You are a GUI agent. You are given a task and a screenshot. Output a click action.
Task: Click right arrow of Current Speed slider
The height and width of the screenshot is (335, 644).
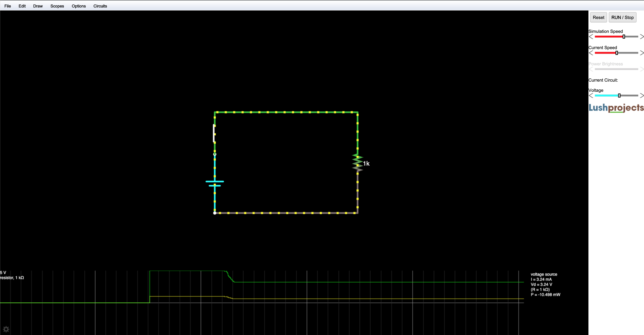pyautogui.click(x=641, y=53)
